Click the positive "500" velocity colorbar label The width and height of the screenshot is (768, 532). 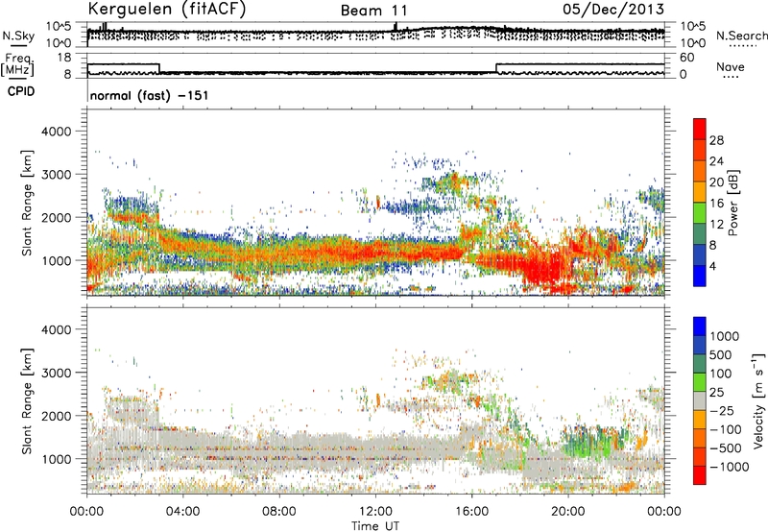point(721,355)
